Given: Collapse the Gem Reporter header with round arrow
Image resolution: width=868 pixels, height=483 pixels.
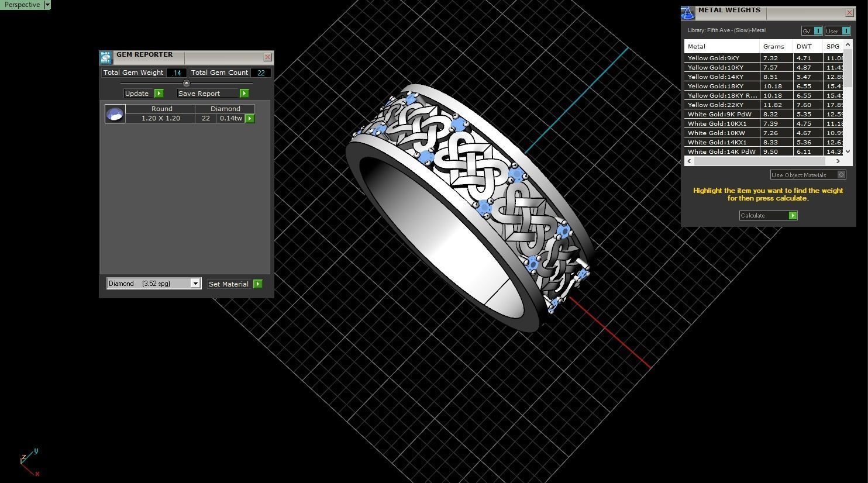Looking at the screenshot, I should pos(187,83).
